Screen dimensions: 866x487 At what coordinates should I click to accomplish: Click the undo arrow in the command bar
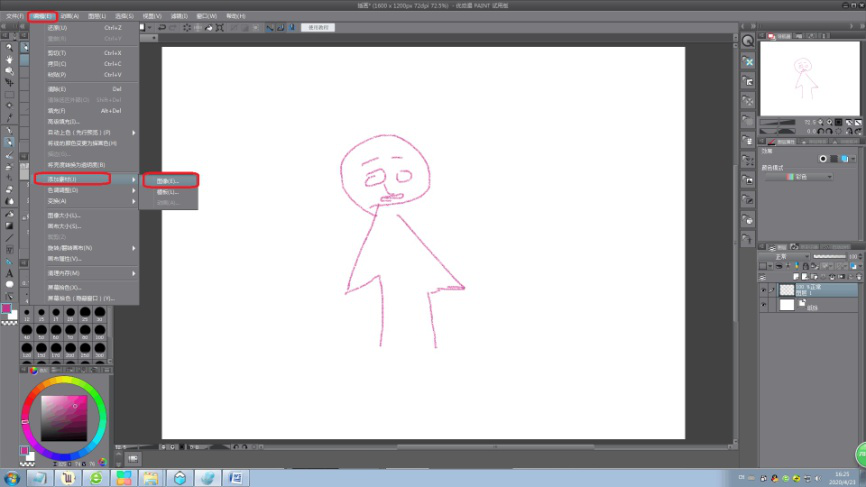(163, 27)
